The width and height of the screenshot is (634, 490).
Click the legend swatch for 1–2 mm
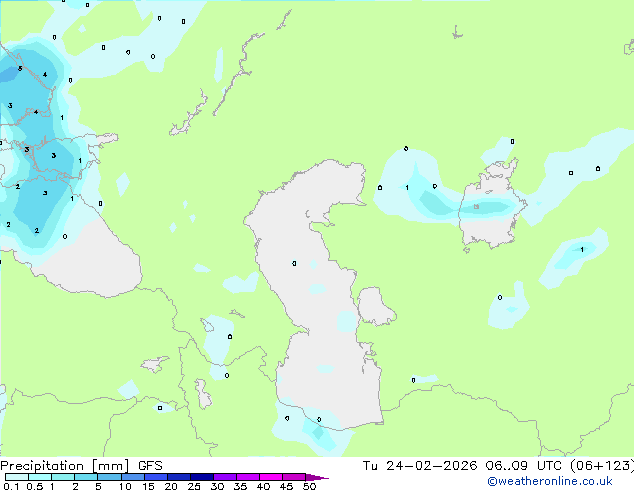[x=63, y=477]
